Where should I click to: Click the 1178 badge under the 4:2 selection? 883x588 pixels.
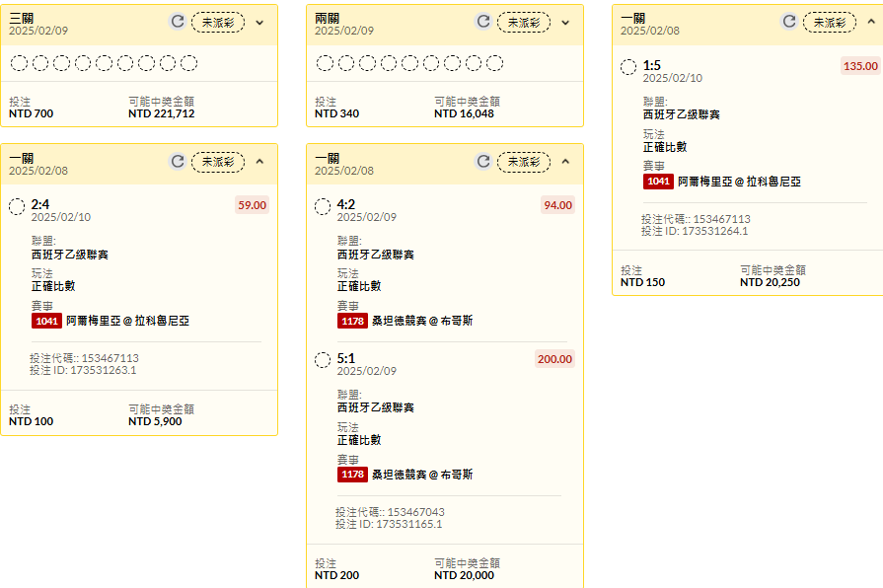[x=352, y=321]
